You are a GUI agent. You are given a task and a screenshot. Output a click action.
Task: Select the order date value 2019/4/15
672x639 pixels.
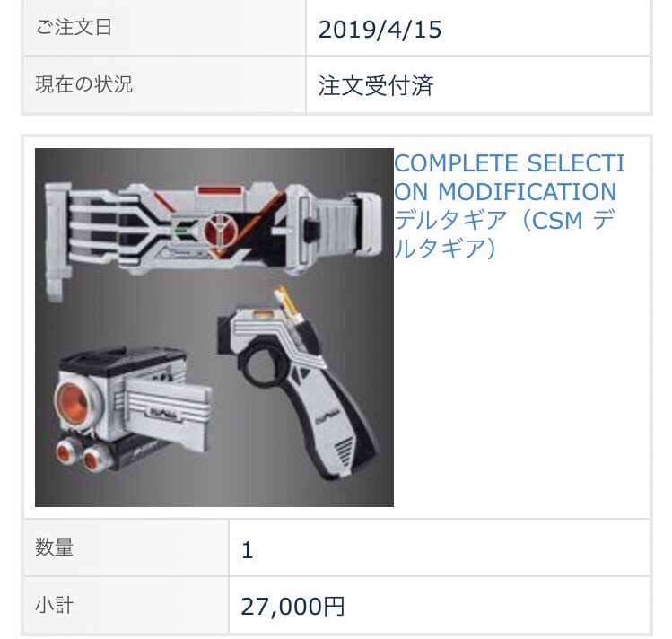(380, 29)
